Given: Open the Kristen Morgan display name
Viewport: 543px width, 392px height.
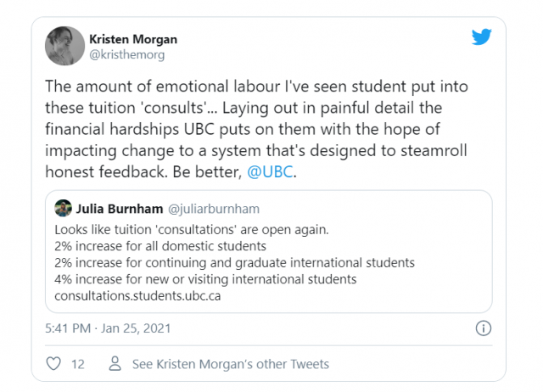Looking at the screenshot, I should [x=132, y=38].
